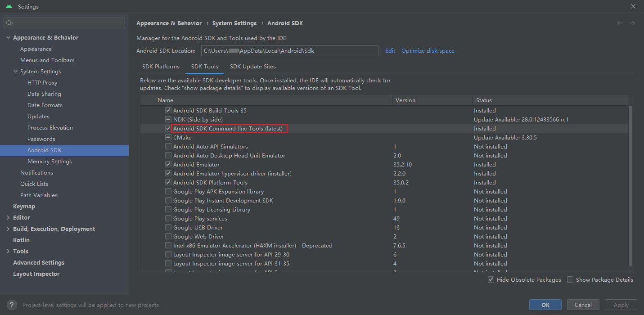Screen dimensions: 644x315
Task: Switch to SDK Platforms tab
Action: 161,66
